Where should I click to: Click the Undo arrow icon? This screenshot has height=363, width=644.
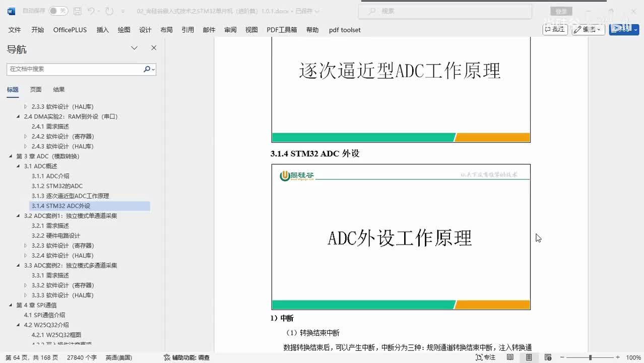coord(91,11)
